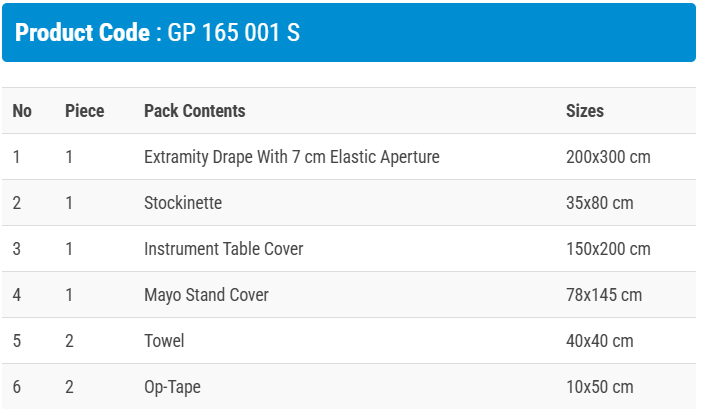Click the Mayo Stand Cover entry
This screenshot has width=702, height=410.
[x=206, y=295]
